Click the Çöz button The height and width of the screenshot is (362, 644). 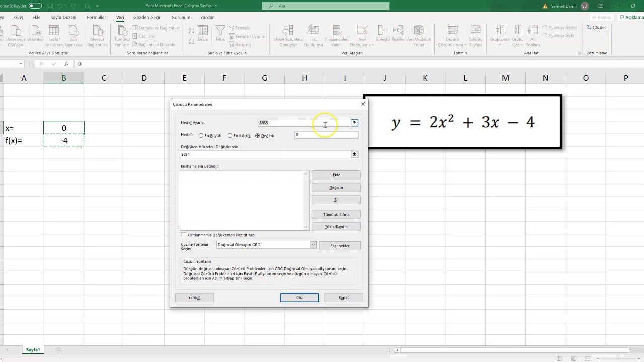click(x=299, y=298)
